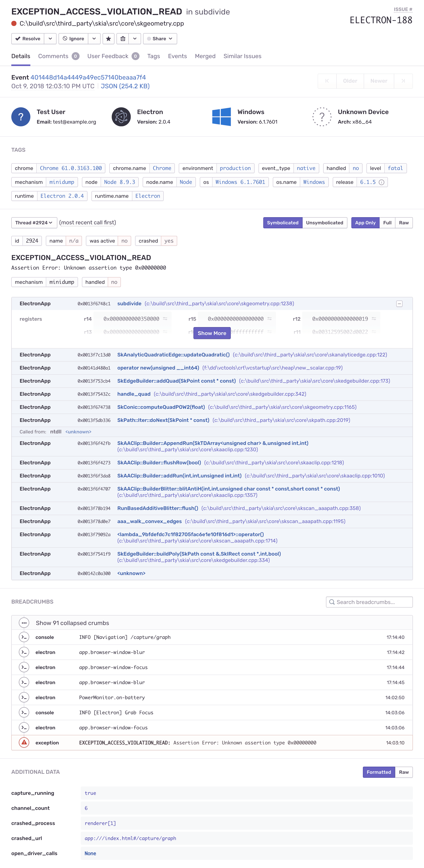Go to the newest event button
The image size is (424, 868).
(x=403, y=81)
